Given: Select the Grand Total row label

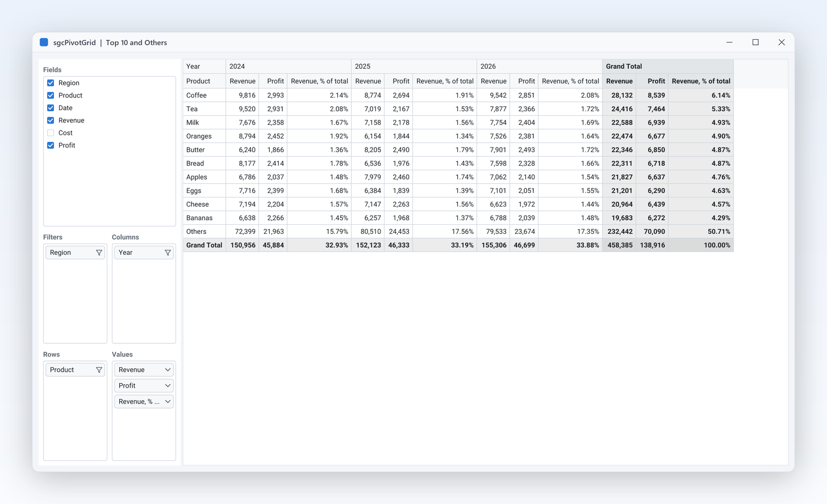Looking at the screenshot, I should pyautogui.click(x=204, y=245).
